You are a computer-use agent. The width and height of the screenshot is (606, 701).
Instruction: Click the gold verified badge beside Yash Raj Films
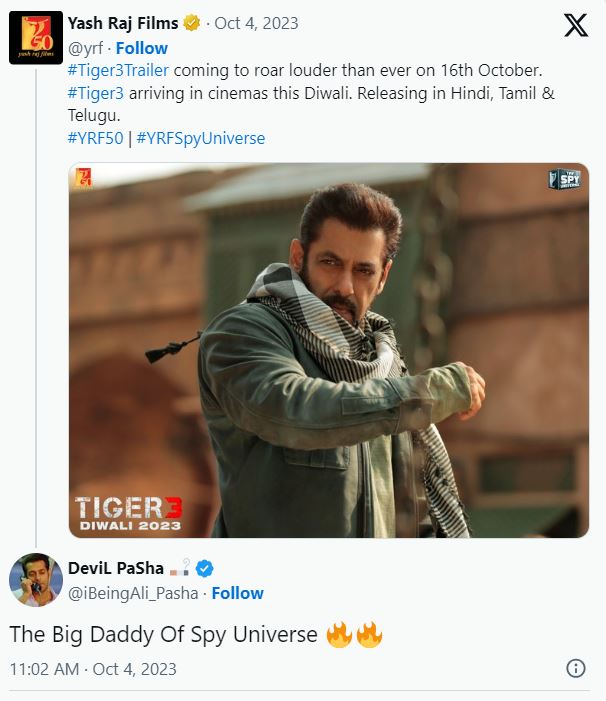click(x=193, y=23)
